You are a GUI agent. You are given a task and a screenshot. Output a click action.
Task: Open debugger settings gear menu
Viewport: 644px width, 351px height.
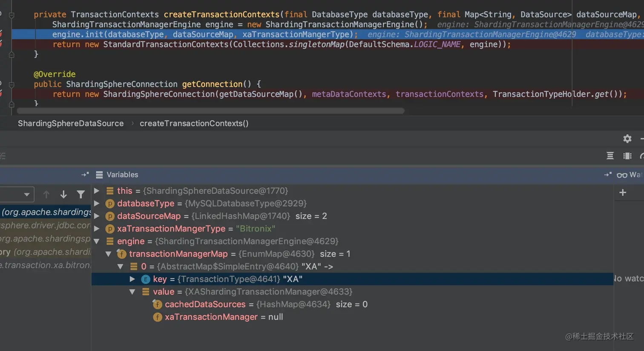(627, 139)
